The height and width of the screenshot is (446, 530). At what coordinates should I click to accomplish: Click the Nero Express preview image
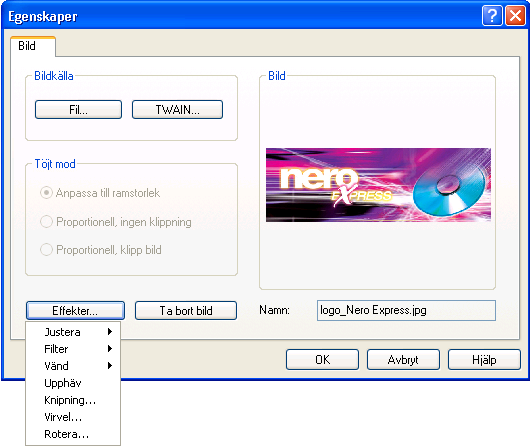click(x=378, y=185)
